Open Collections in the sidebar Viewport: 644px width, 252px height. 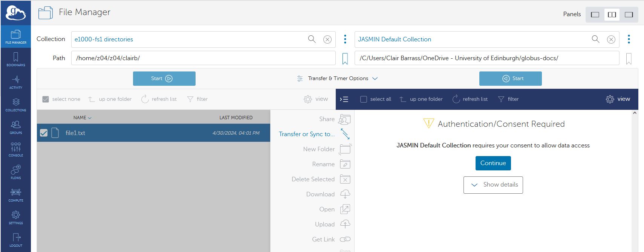click(16, 105)
